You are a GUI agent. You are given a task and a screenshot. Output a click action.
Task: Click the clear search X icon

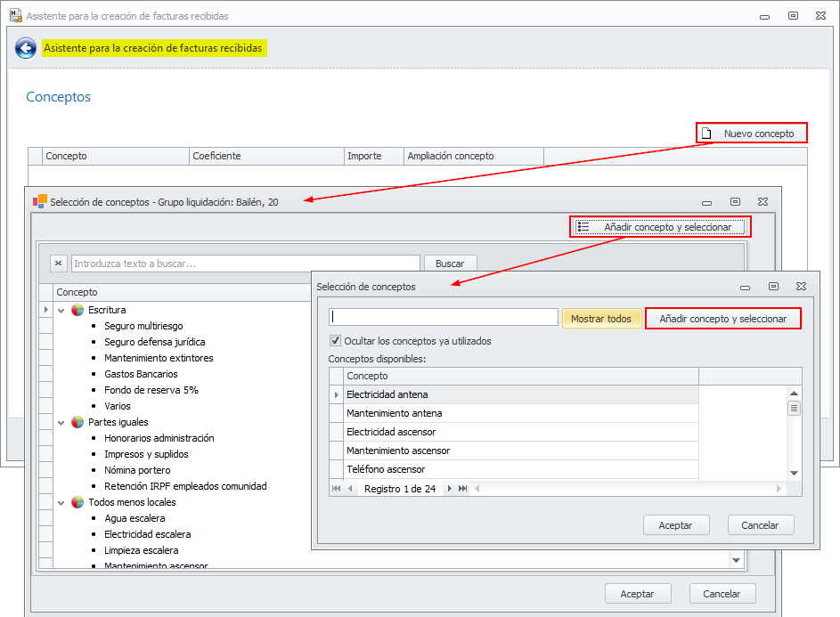(58, 264)
